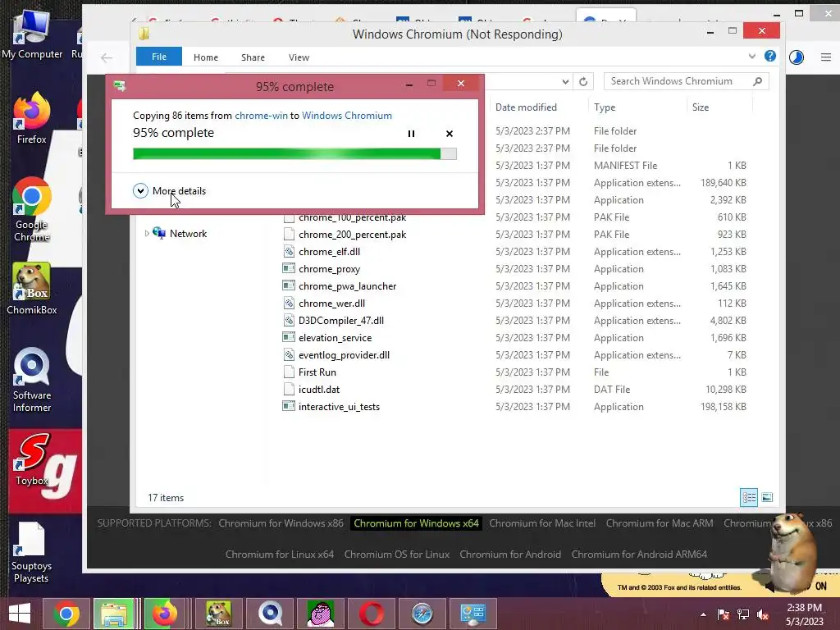
Task: Select chrome_proxy application file
Action: click(x=329, y=269)
